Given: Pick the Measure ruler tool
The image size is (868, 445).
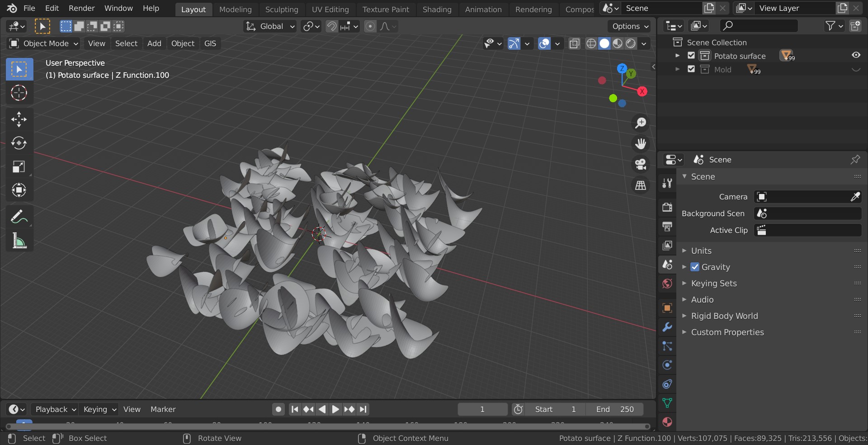Looking at the screenshot, I should point(19,241).
